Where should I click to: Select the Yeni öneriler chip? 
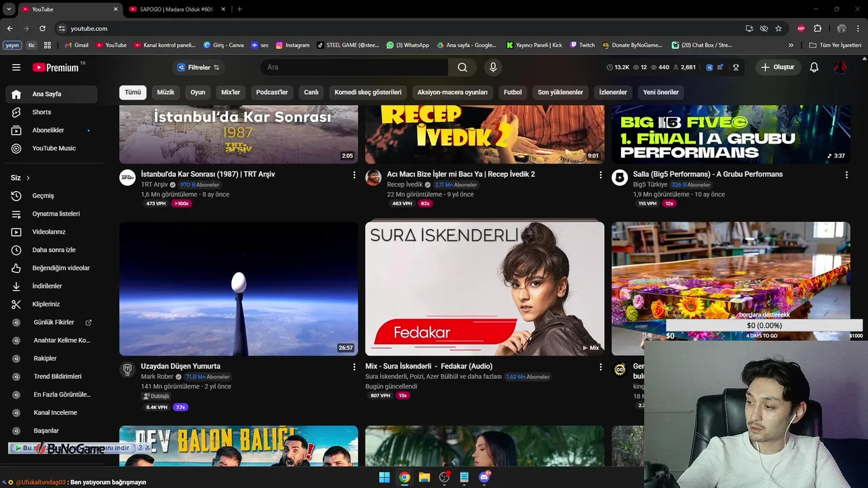pyautogui.click(x=660, y=92)
